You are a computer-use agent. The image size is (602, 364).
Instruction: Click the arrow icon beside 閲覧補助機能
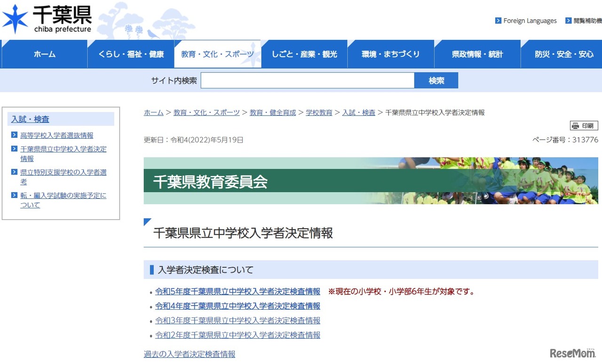[x=569, y=21]
